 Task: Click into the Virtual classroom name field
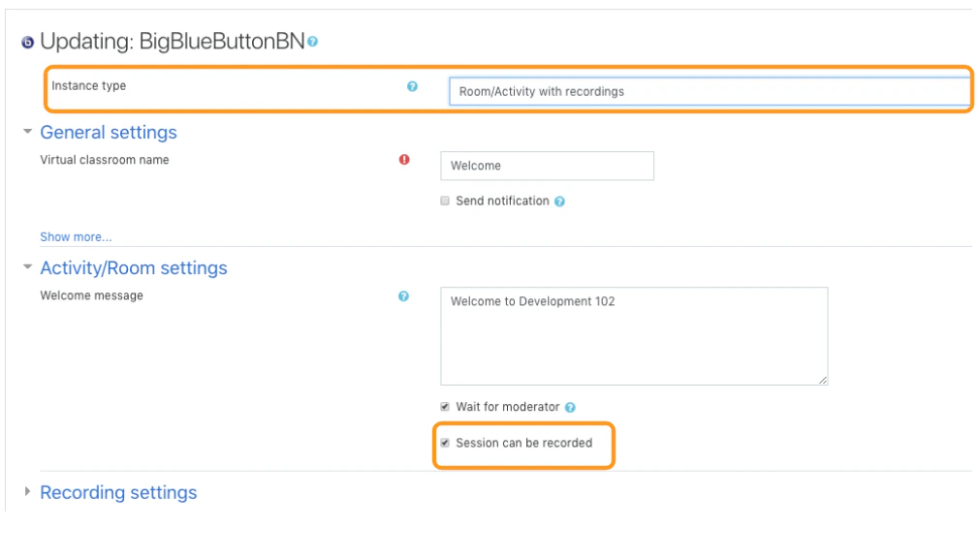point(547,166)
